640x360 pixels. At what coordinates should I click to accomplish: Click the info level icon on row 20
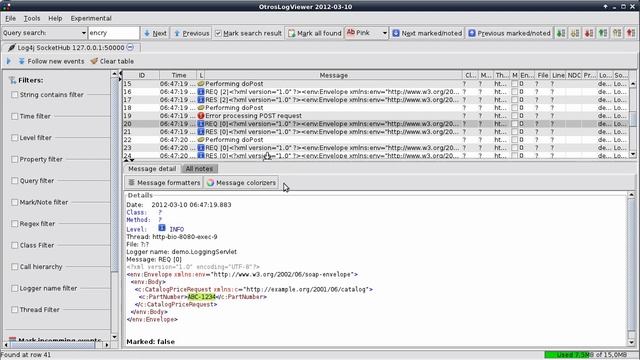[x=201, y=124]
